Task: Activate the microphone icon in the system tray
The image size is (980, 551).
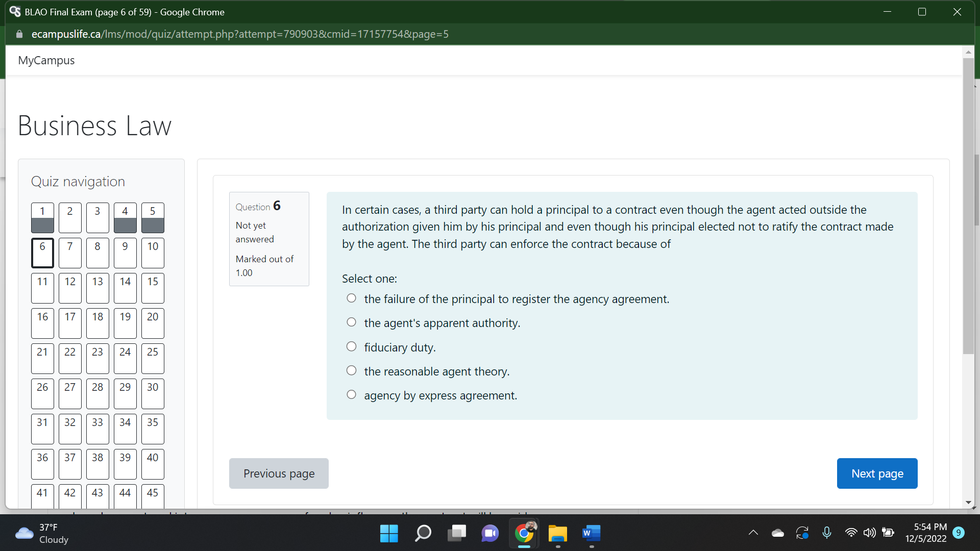Action: (x=826, y=534)
